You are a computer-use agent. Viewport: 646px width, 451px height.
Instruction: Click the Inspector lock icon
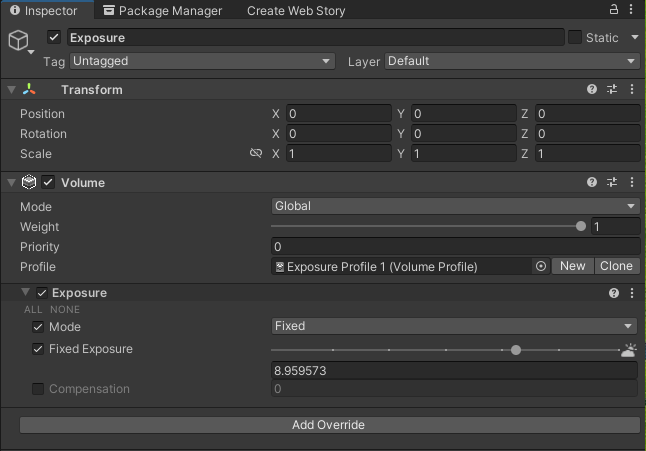pyautogui.click(x=613, y=10)
